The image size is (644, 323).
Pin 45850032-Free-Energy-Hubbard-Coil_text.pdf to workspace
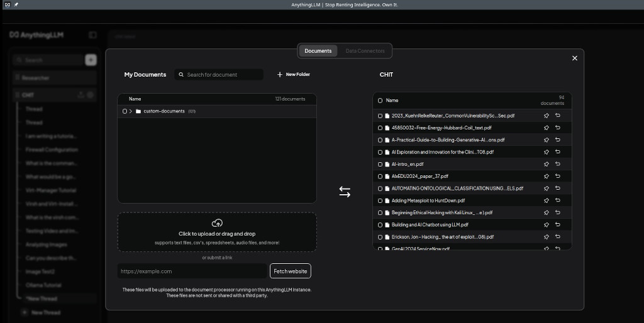click(x=547, y=128)
